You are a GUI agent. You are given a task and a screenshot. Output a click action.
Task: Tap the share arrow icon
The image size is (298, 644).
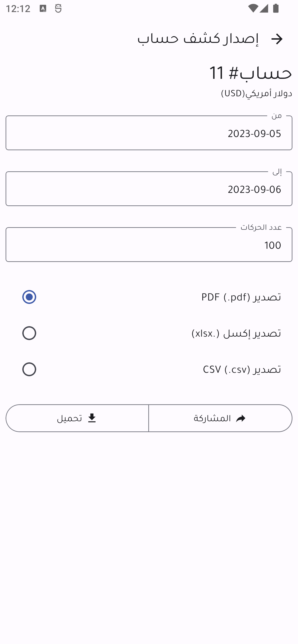(x=240, y=418)
